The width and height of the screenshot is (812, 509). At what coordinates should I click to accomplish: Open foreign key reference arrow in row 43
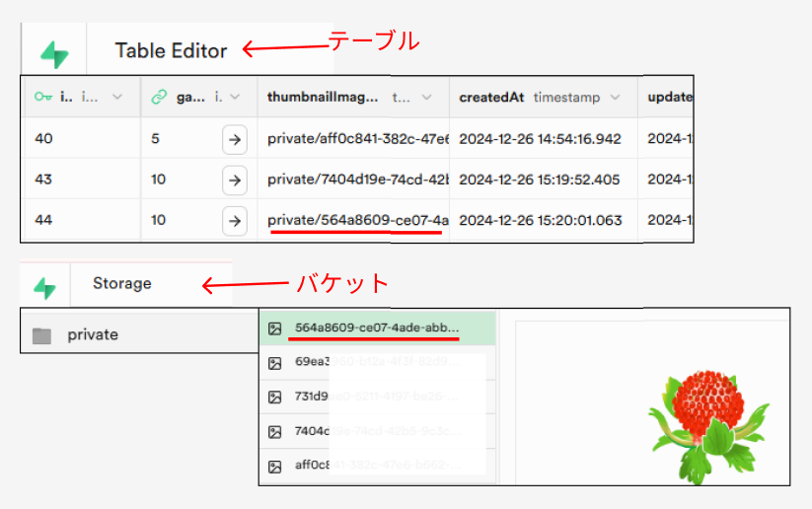[234, 180]
